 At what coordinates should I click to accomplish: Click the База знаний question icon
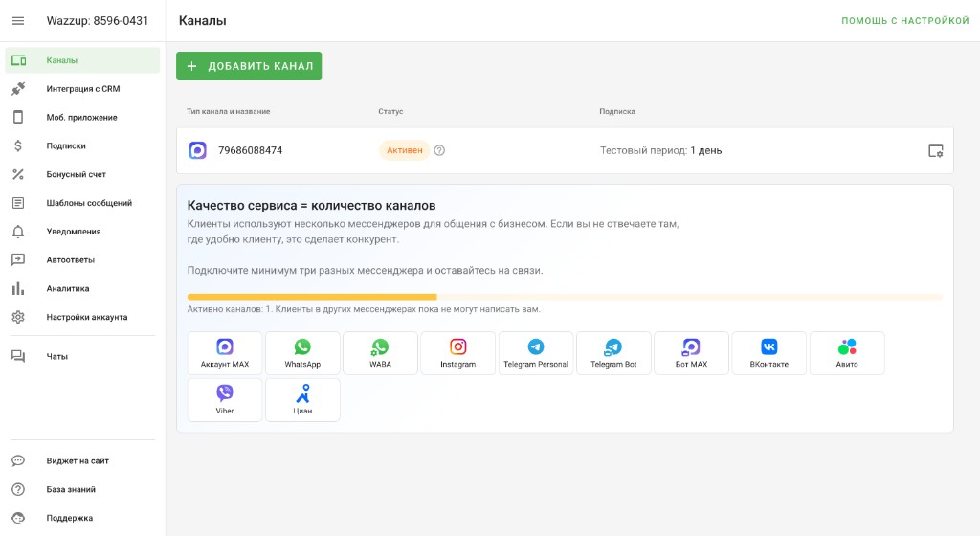pyautogui.click(x=18, y=489)
